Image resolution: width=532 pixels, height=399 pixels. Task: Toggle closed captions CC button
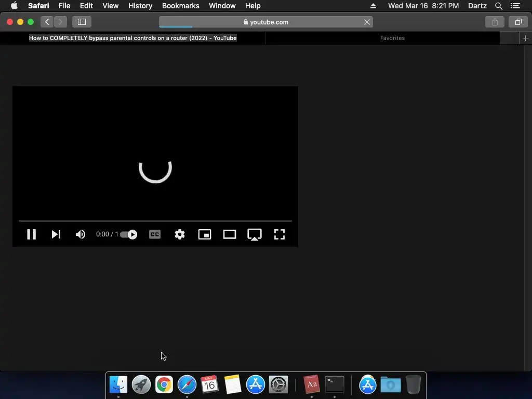tap(155, 234)
